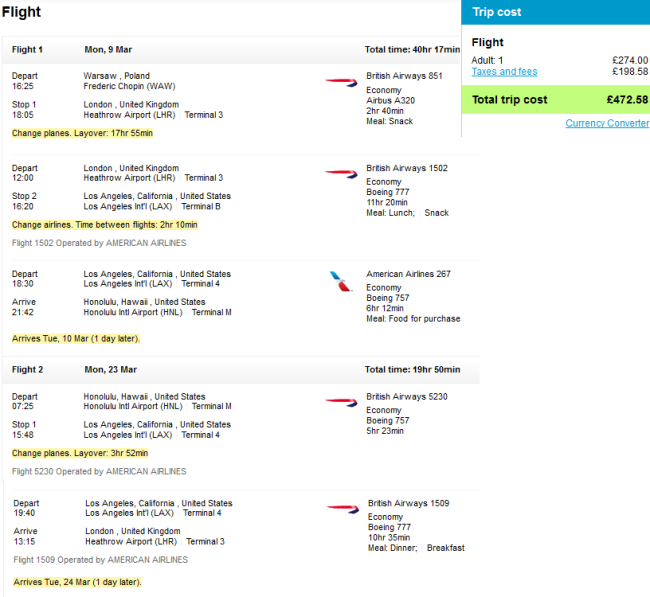Click the British Airways 851 flight name

click(x=404, y=76)
